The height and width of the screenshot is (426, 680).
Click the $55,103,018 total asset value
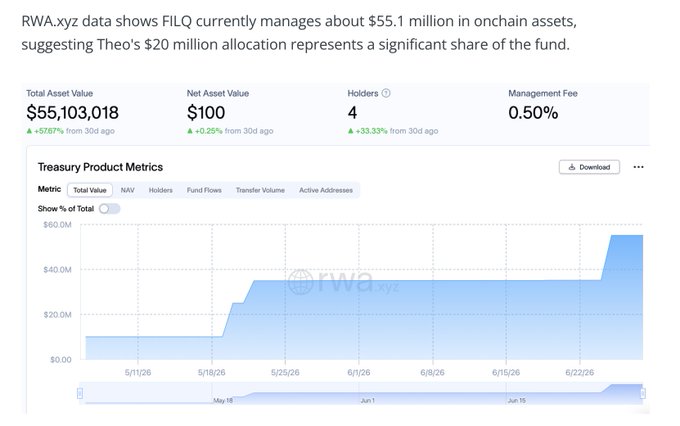point(72,113)
